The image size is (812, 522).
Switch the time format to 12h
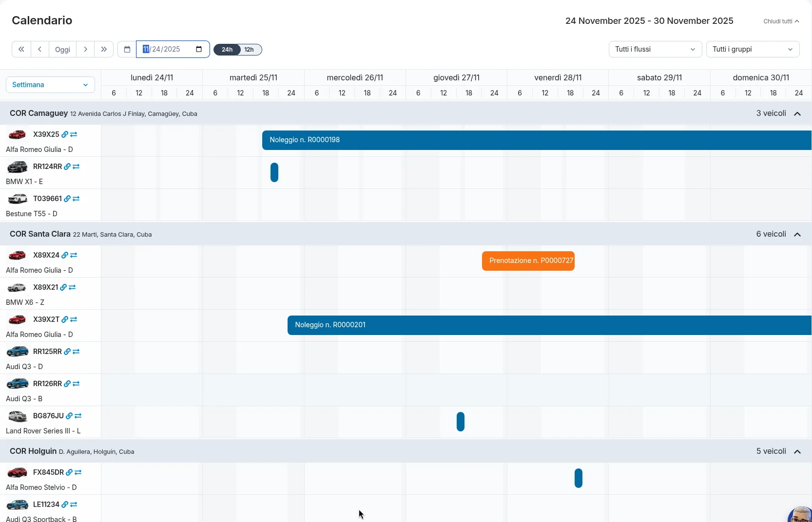249,50
